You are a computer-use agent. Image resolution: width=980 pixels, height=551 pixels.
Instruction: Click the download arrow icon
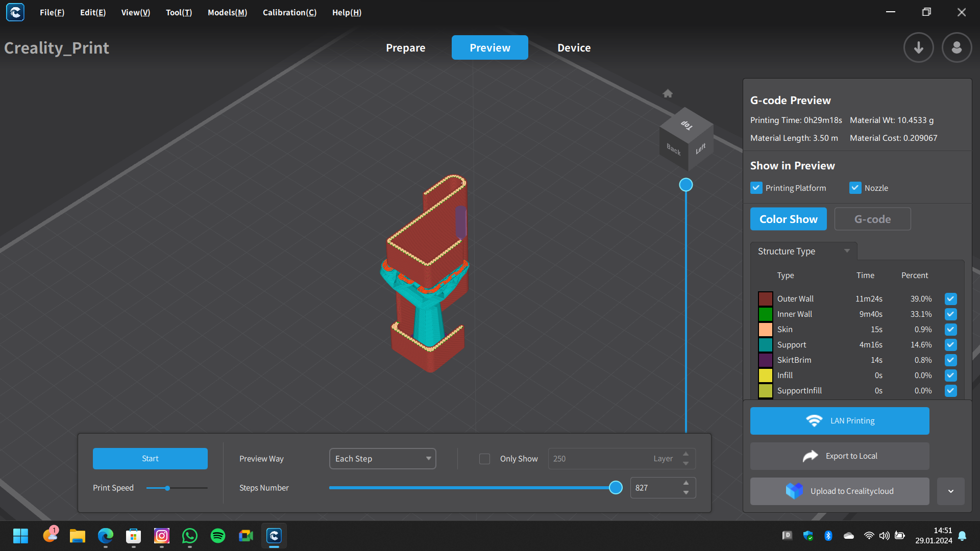(x=918, y=48)
